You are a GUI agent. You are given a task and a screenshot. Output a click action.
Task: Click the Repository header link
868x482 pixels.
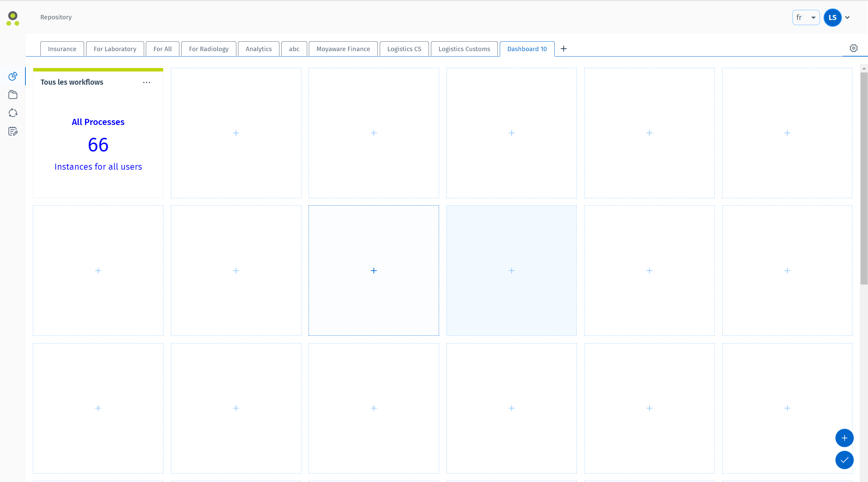(56, 17)
